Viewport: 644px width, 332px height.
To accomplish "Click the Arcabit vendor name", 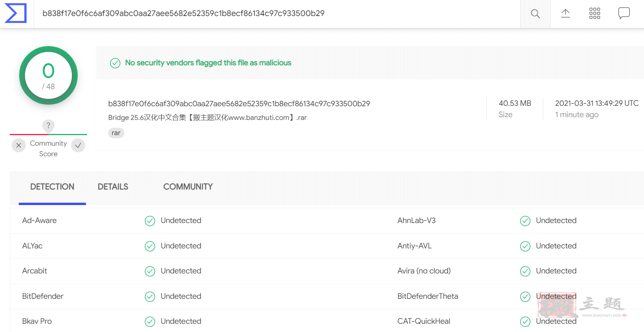I will click(x=34, y=271).
